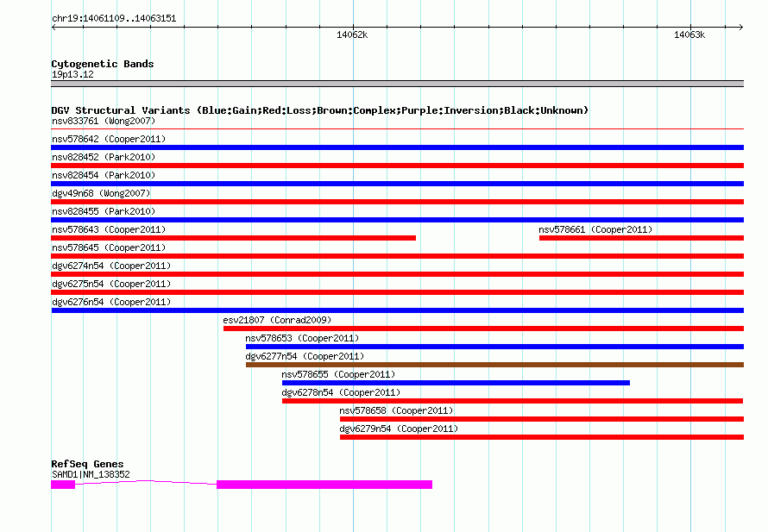Click the SAMD1 intron connector line

tap(146, 482)
